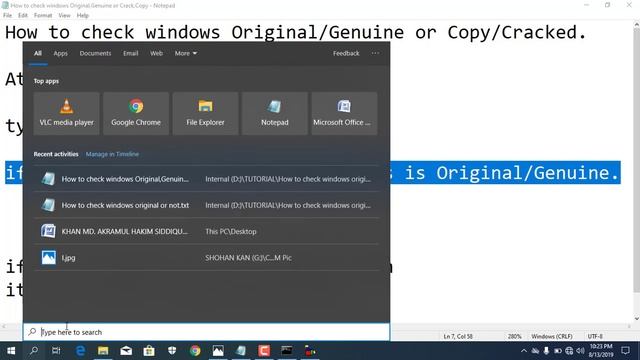The width and height of the screenshot is (640, 360).
Task: Switch to the Apps search tab
Action: (60, 53)
